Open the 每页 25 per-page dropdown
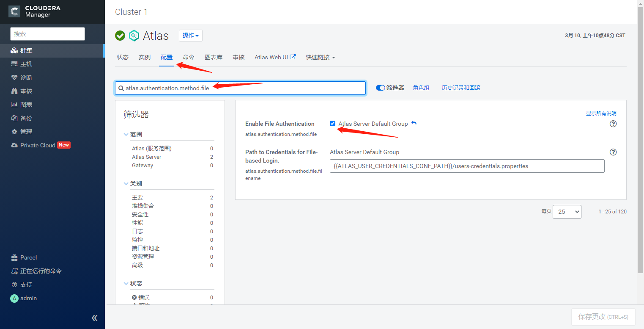 click(x=567, y=212)
